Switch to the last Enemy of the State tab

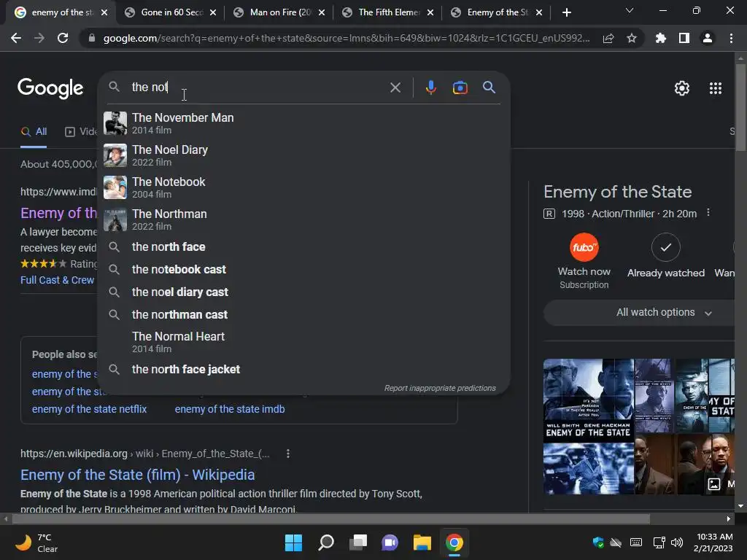491,12
